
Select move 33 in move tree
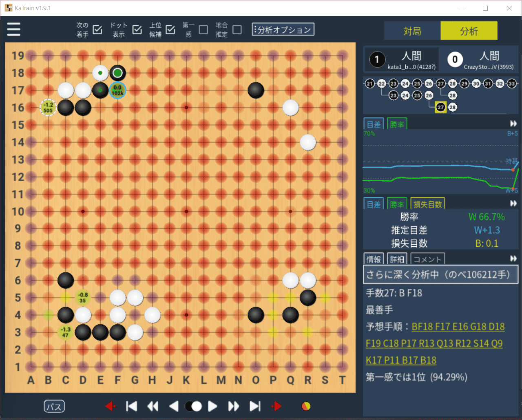point(512,84)
